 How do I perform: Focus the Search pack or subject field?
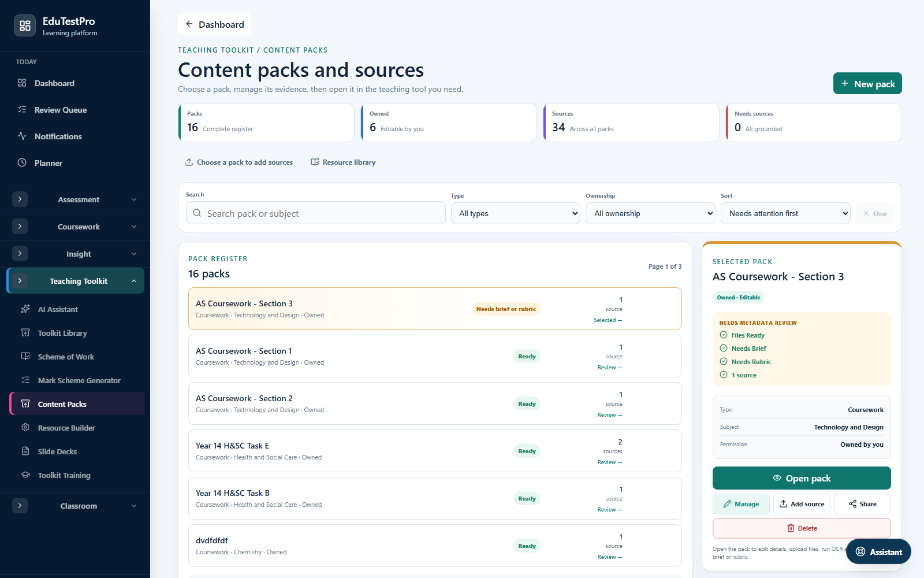[315, 213]
